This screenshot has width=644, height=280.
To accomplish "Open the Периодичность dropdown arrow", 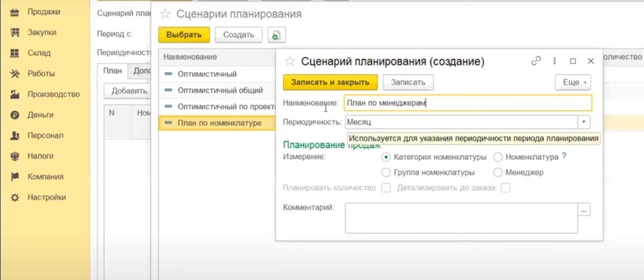I will (x=584, y=122).
